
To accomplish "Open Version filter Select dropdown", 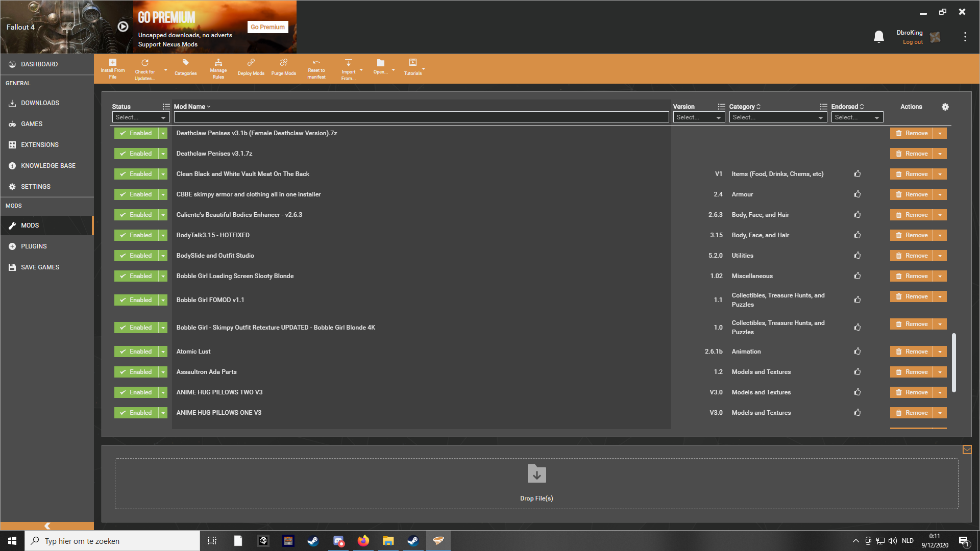I will (x=699, y=117).
